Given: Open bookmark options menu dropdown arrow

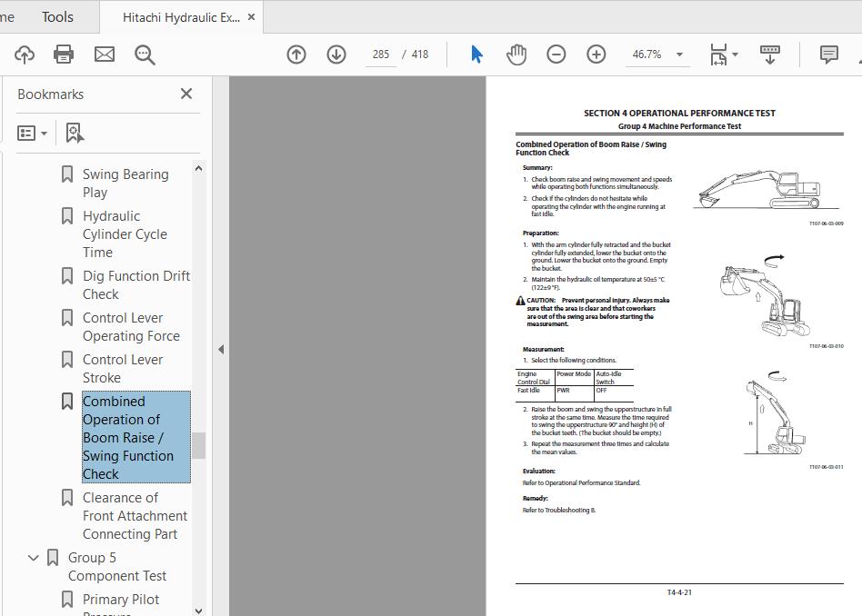Looking at the screenshot, I should (x=44, y=133).
